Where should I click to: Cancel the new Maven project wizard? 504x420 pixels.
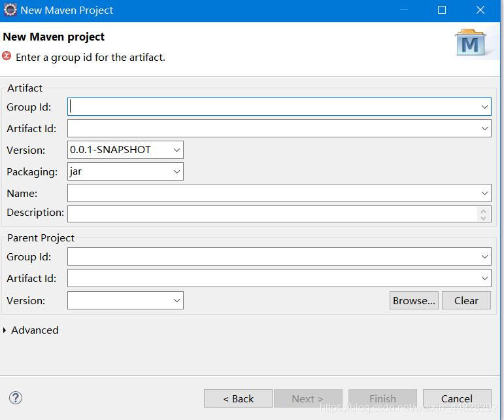[457, 398]
